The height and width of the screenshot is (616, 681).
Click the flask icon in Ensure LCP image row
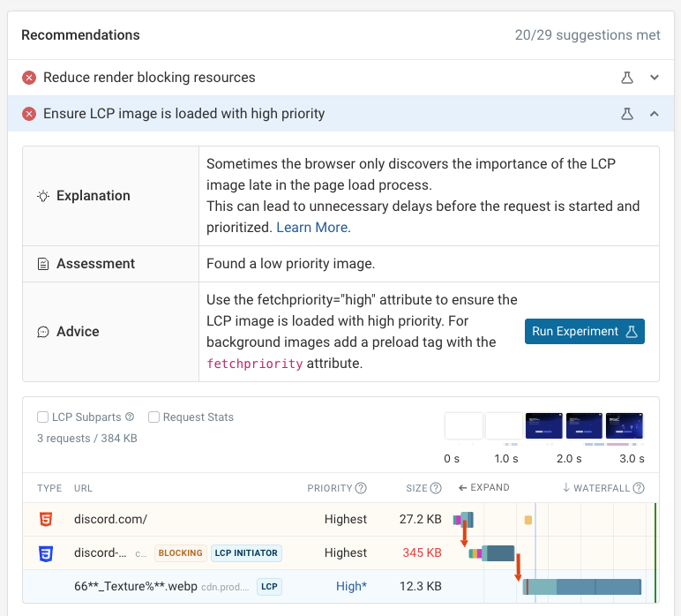pyautogui.click(x=626, y=114)
